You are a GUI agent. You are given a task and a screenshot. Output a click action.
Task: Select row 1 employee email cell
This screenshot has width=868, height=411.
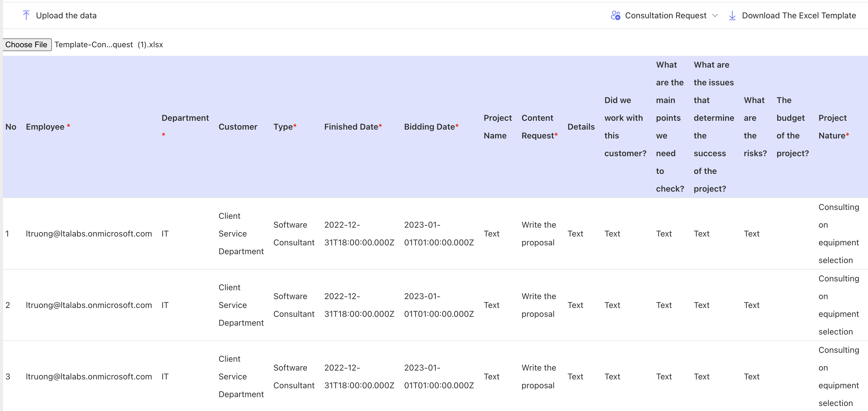[x=89, y=234]
